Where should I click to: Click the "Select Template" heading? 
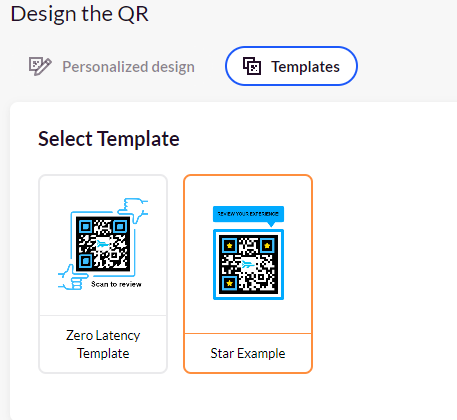click(x=109, y=139)
